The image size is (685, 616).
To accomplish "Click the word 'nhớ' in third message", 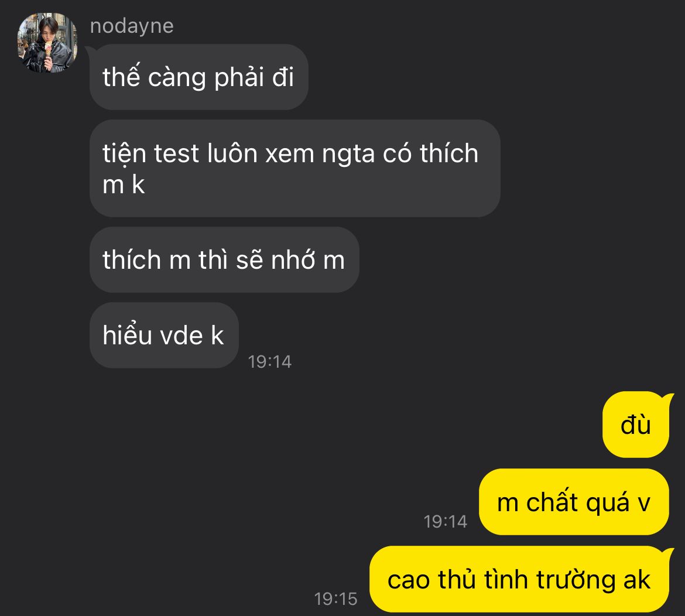I will pyautogui.click(x=293, y=259).
